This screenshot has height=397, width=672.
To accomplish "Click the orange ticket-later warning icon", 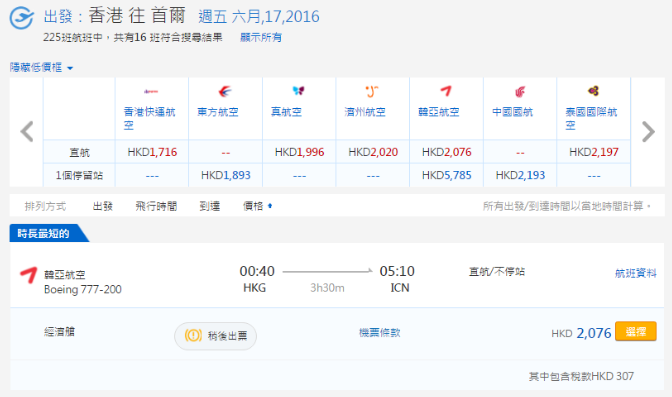I will tap(193, 335).
